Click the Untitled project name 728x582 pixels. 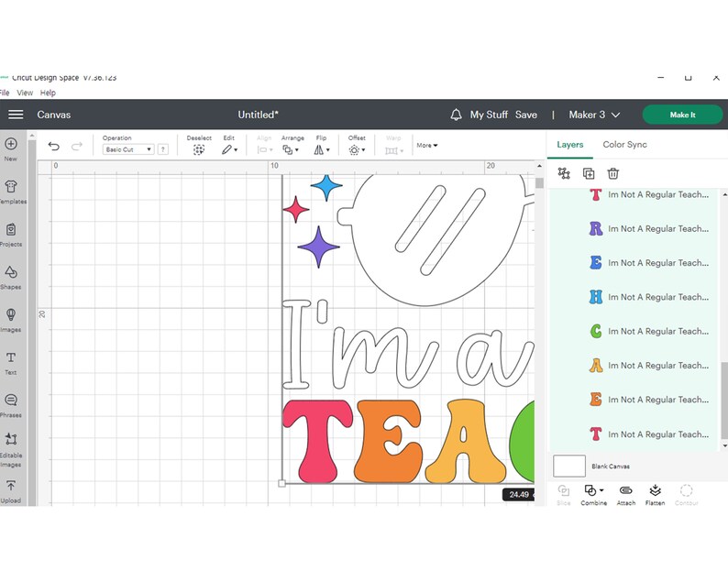click(x=259, y=115)
